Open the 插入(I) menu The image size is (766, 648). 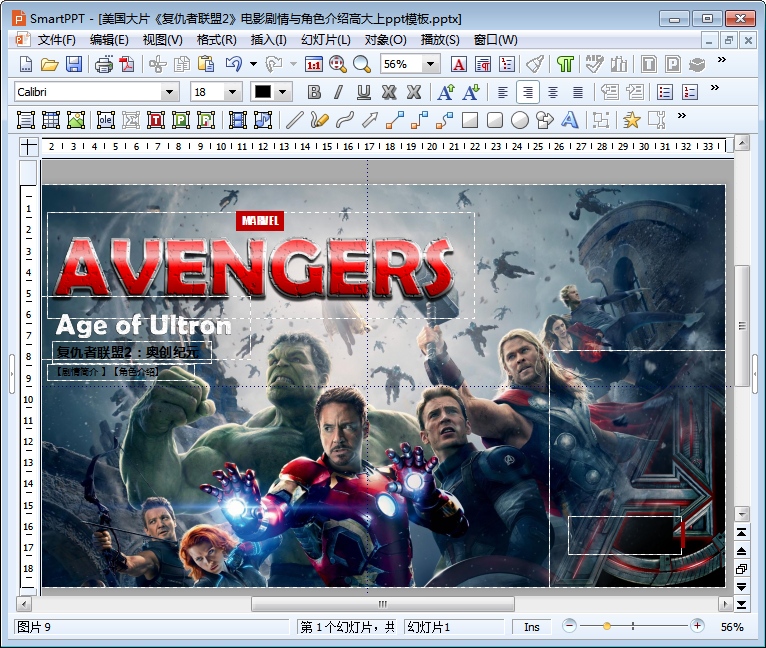coord(268,40)
